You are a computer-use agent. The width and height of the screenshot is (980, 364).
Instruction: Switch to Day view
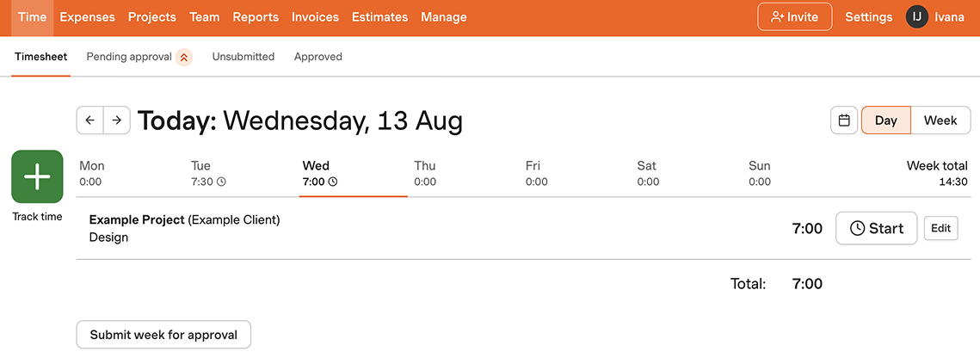pyautogui.click(x=885, y=120)
